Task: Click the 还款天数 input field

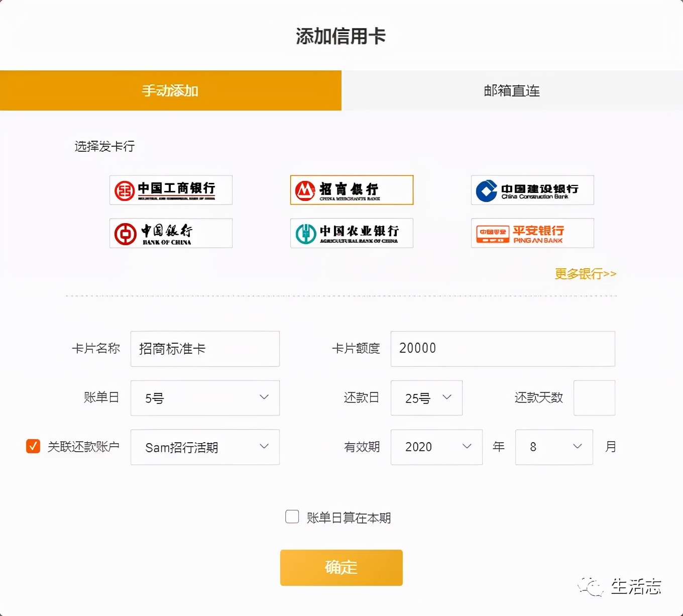Action: point(595,398)
